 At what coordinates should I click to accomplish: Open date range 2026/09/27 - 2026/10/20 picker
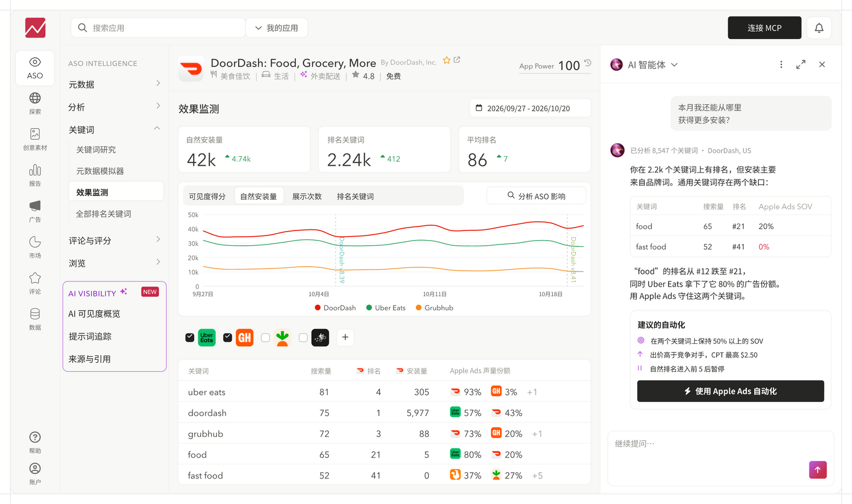[x=530, y=108]
